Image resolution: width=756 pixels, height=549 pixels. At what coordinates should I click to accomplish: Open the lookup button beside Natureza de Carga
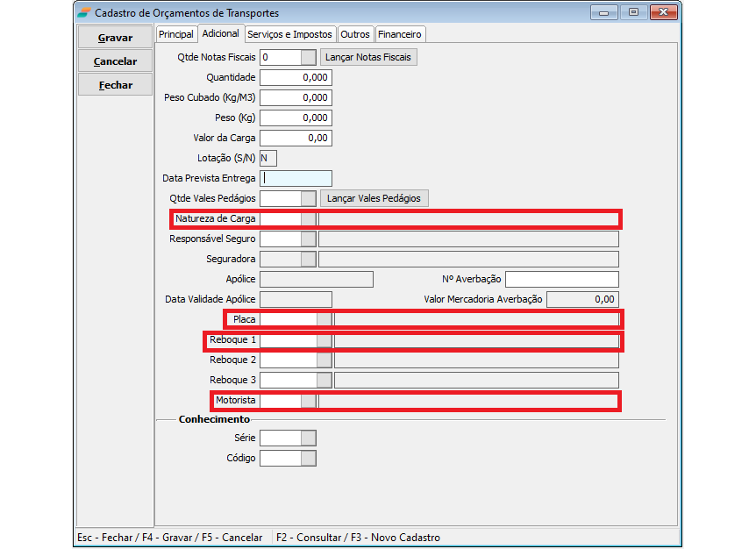click(308, 218)
